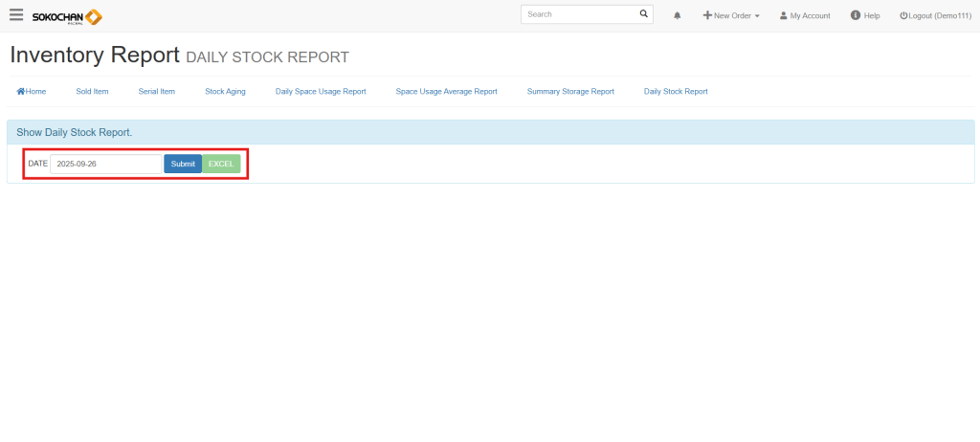Go to Home via the house icon
Screen dimensions: 980x442
32,92
